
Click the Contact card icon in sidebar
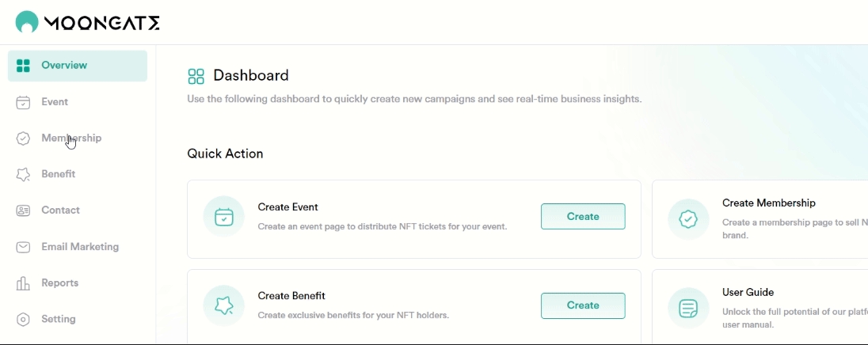pos(24,210)
